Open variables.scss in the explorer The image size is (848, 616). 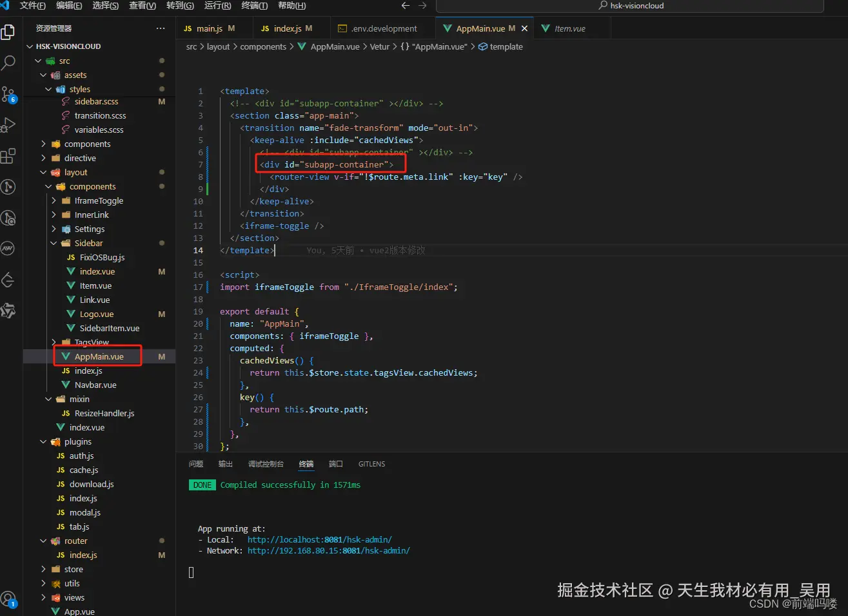pos(99,130)
